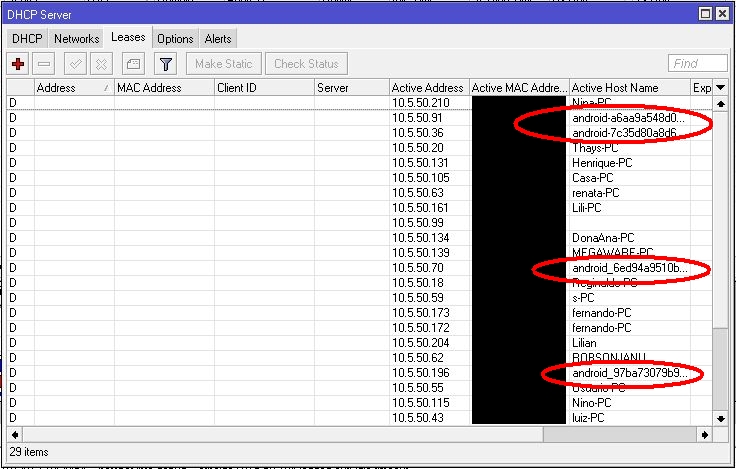The height and width of the screenshot is (469, 736).
Task: Remove the lease using the minus icon
Action: (x=44, y=64)
